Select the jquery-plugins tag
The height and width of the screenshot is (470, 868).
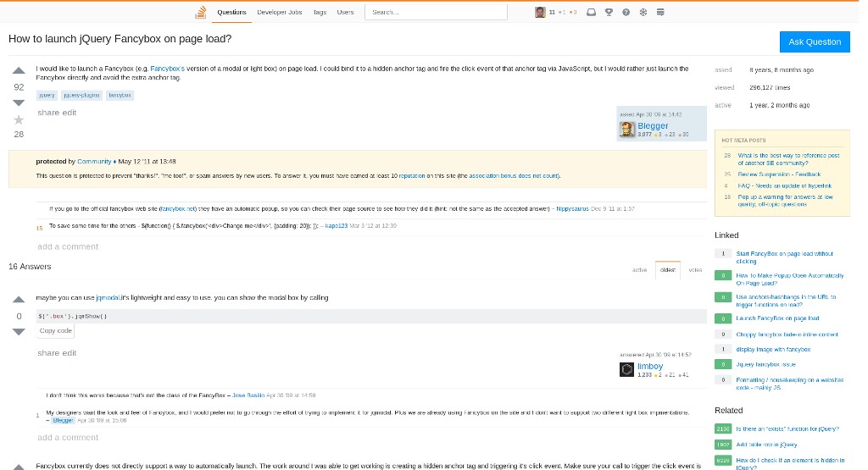point(81,95)
